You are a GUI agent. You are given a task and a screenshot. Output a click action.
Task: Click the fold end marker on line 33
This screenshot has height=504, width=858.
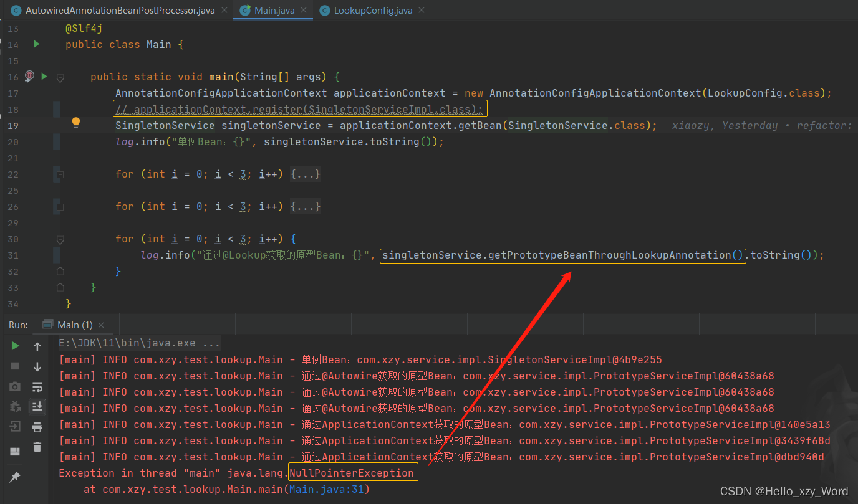point(60,287)
